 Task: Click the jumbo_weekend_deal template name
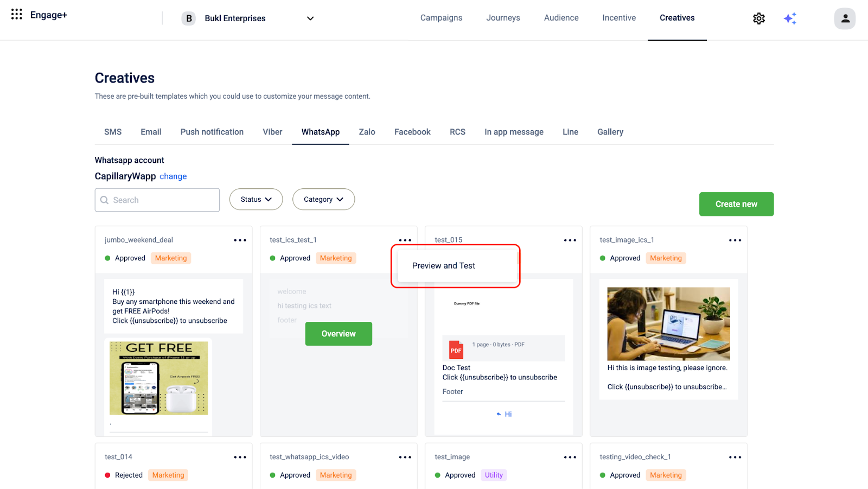point(139,240)
